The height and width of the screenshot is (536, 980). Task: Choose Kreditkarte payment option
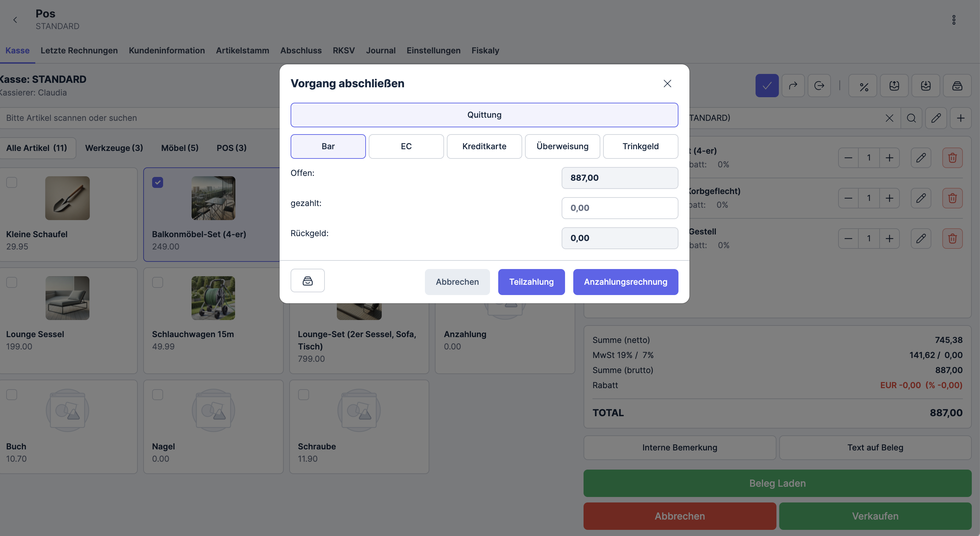484,146
